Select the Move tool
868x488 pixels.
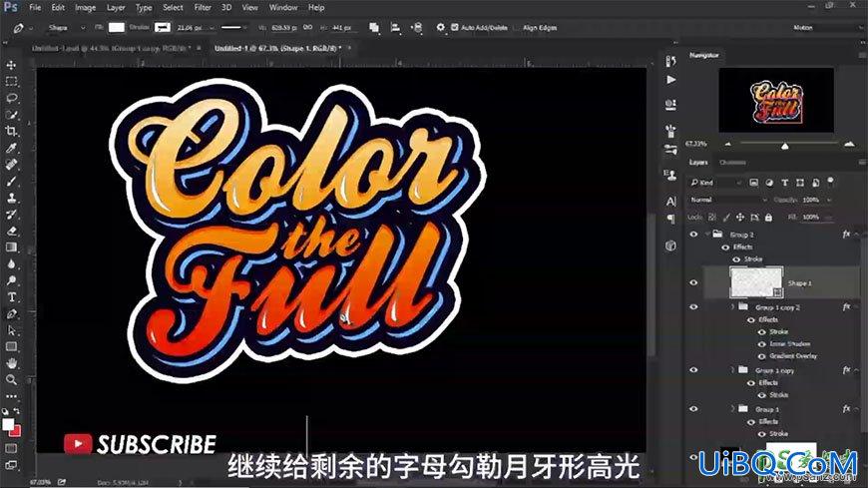(11, 65)
